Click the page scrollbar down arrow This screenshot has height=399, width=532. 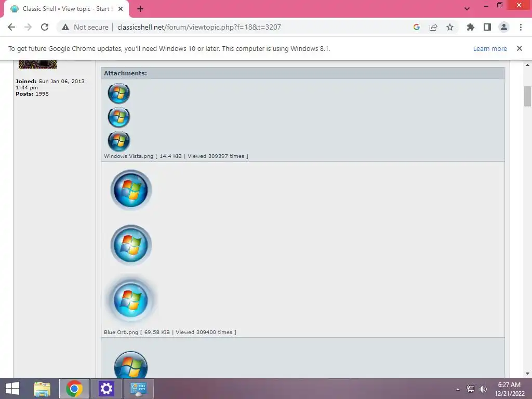(x=527, y=374)
